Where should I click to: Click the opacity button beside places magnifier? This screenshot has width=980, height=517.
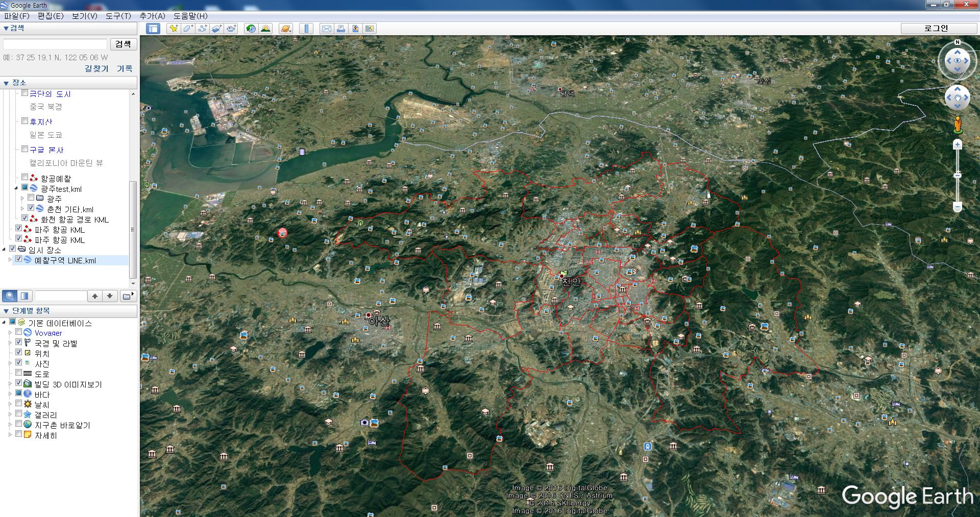pos(24,296)
